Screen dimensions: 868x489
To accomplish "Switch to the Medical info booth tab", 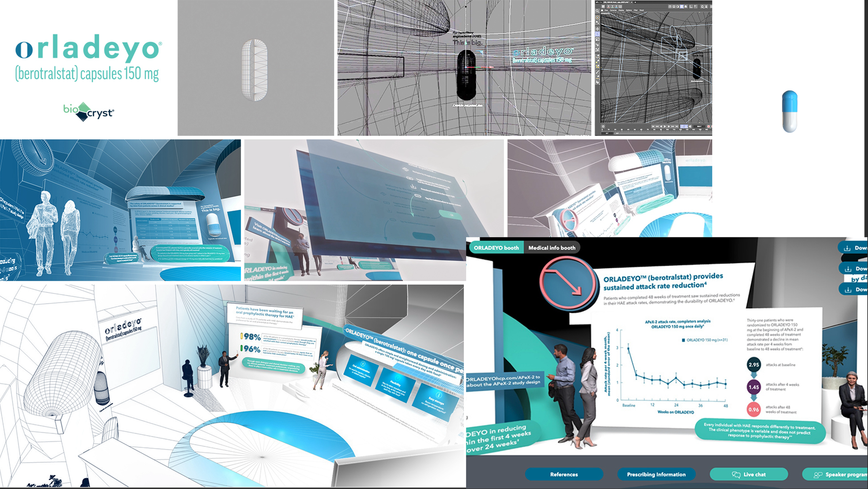I will point(552,248).
